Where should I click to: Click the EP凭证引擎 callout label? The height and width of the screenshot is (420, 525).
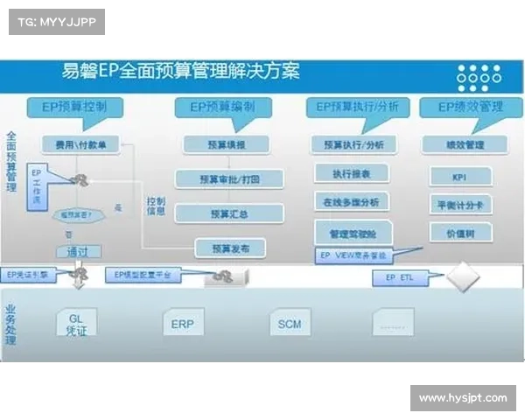(x=28, y=275)
